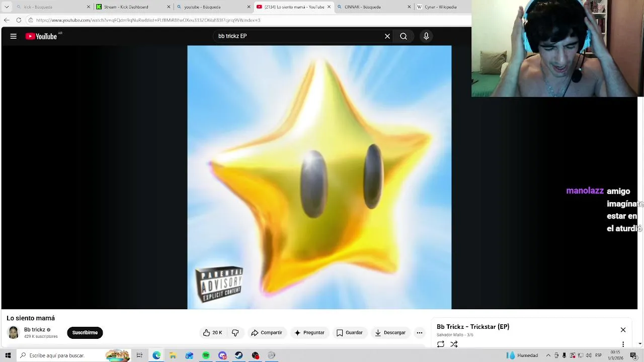Go back in browser
The image size is (644, 362).
tap(7, 20)
